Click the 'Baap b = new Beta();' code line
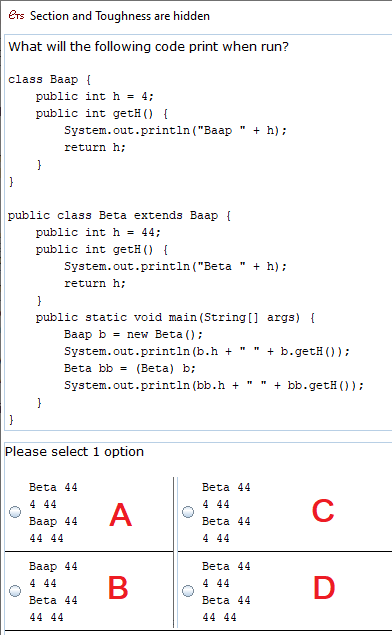The height and width of the screenshot is (635, 392). pyautogui.click(x=133, y=335)
